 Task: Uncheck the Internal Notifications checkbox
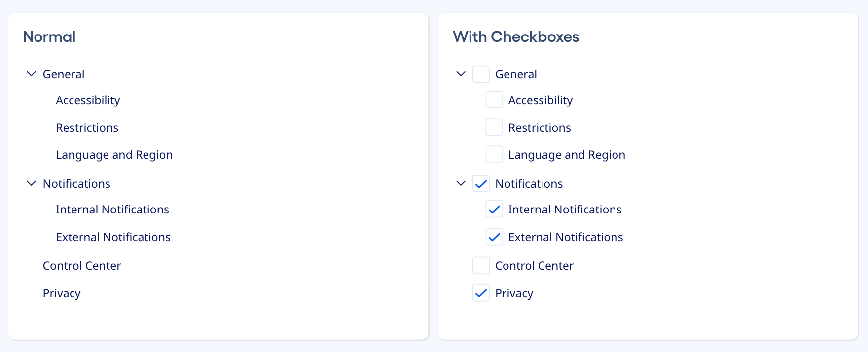pos(494,209)
